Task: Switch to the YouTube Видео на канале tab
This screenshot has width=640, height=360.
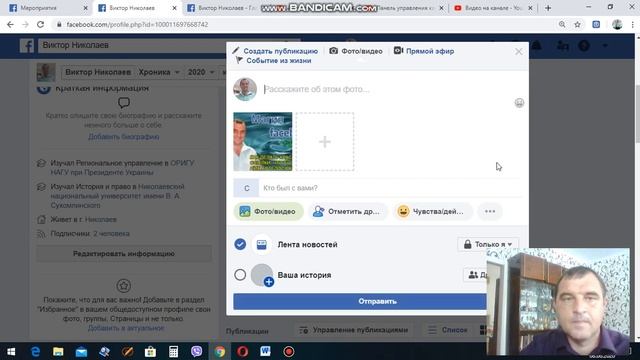Action: coord(493,8)
